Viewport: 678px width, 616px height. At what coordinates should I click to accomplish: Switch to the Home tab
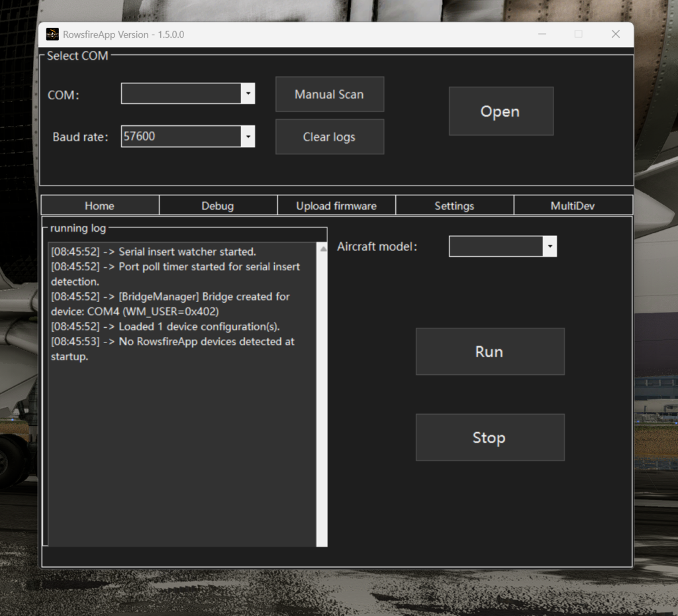coord(99,205)
